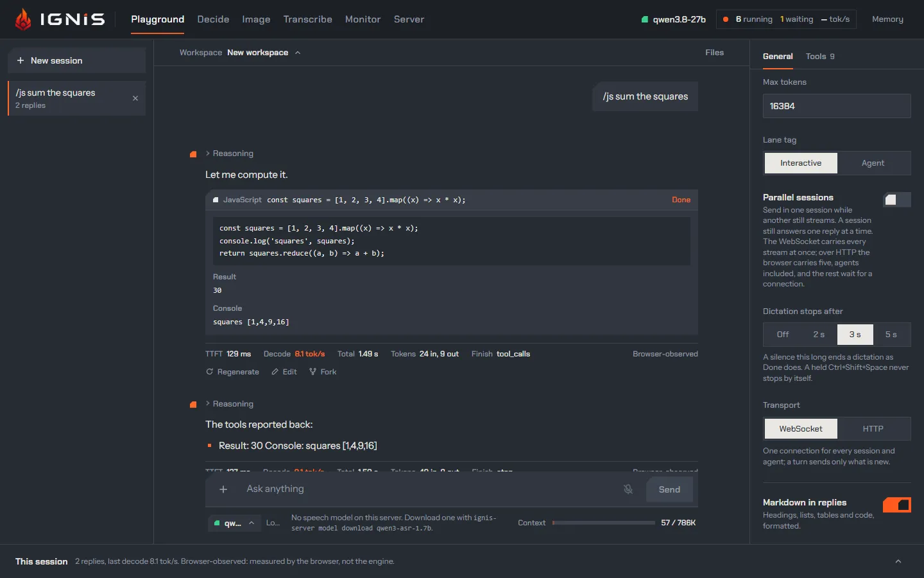Click the muted microphone dictation icon

628,489
